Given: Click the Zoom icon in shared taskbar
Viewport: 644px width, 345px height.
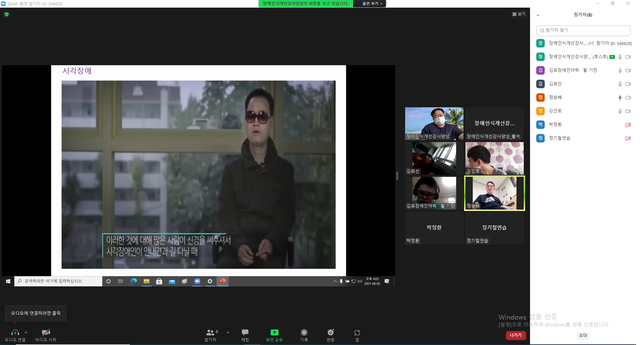Looking at the screenshot, I should [x=197, y=281].
